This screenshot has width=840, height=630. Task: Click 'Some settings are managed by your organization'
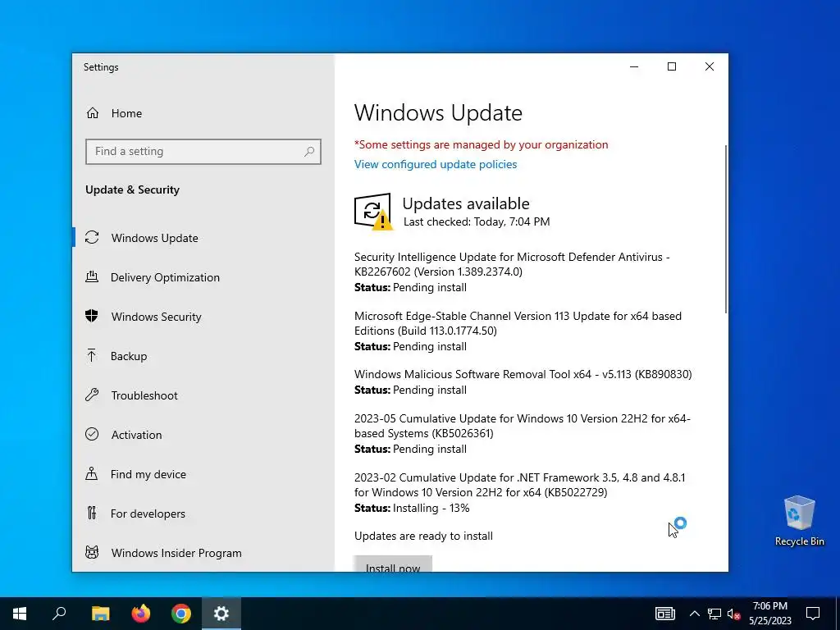[481, 144]
